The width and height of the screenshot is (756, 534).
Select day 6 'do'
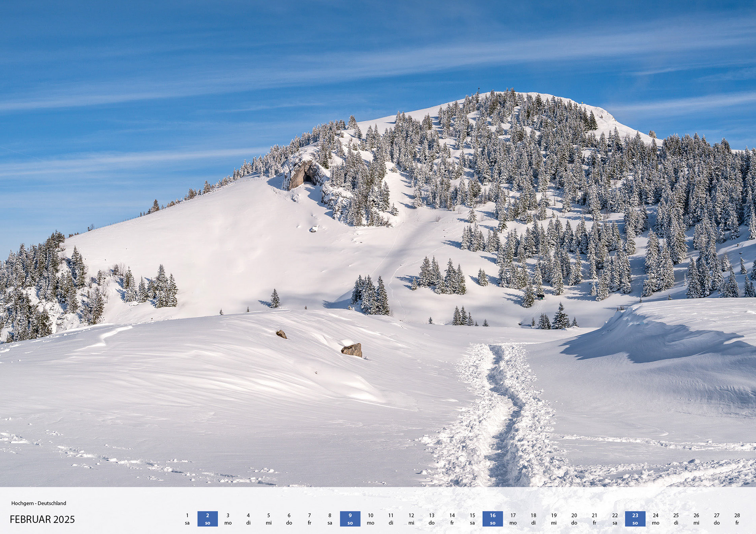click(289, 519)
